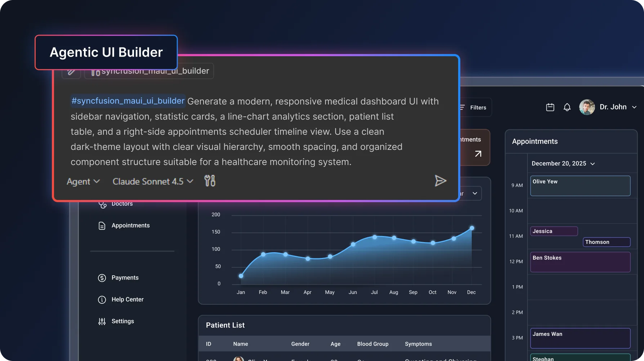This screenshot has width=644, height=361.
Task: Click the arrow icon on appointments card
Action: coord(478,154)
